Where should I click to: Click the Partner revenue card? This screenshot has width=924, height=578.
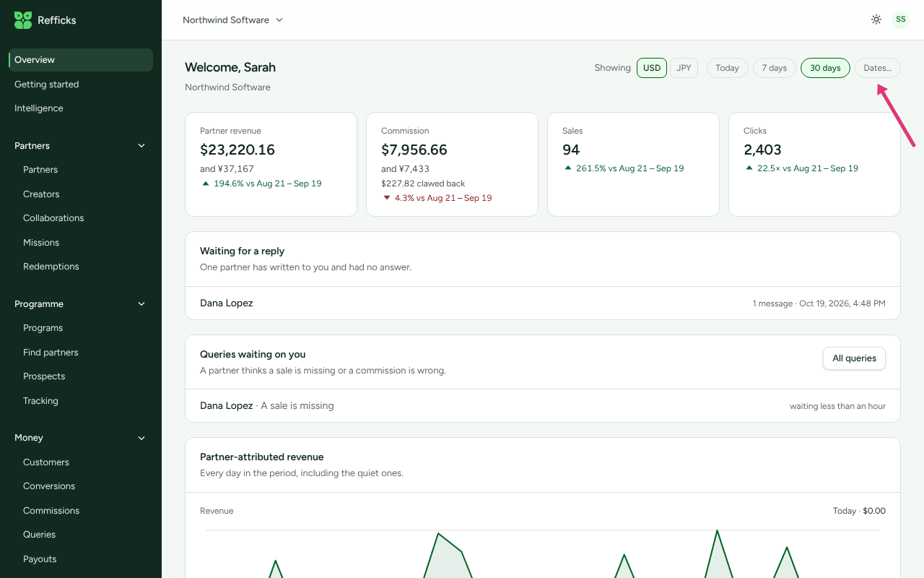point(271,164)
